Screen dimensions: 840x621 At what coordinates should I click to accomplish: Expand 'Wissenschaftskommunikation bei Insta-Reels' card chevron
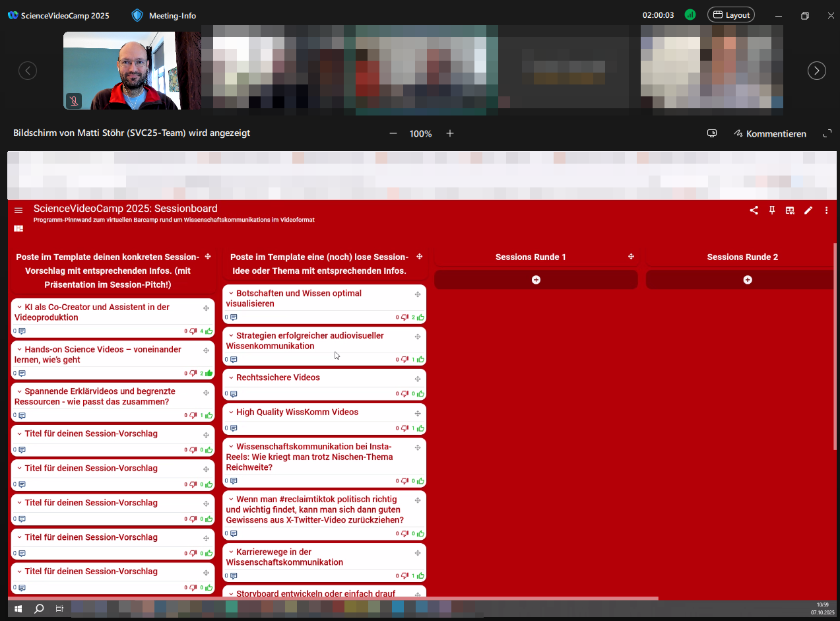231,447
